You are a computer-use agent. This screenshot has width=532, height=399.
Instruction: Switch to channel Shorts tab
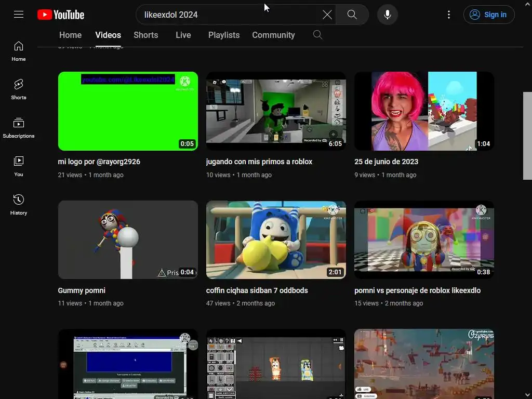[145, 35]
